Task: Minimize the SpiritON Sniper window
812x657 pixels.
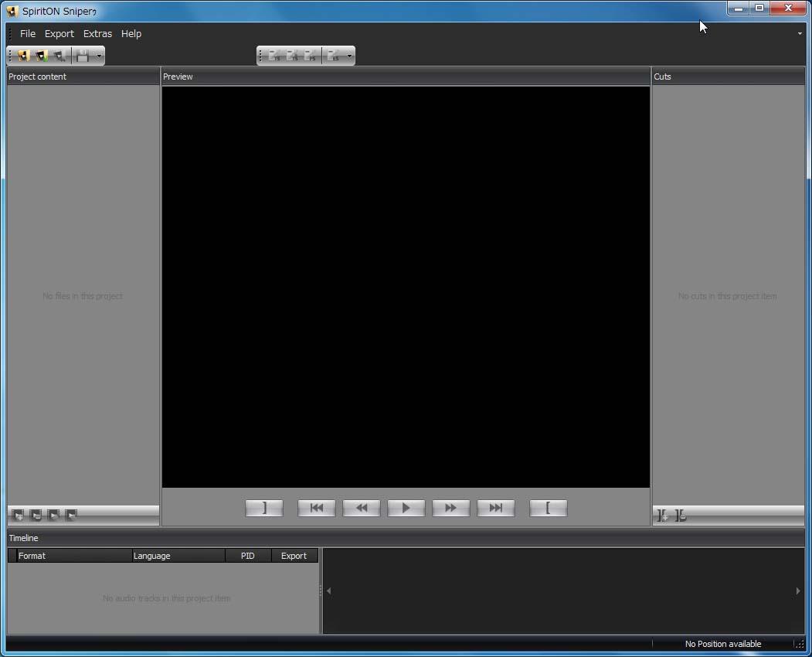Action: [739, 9]
